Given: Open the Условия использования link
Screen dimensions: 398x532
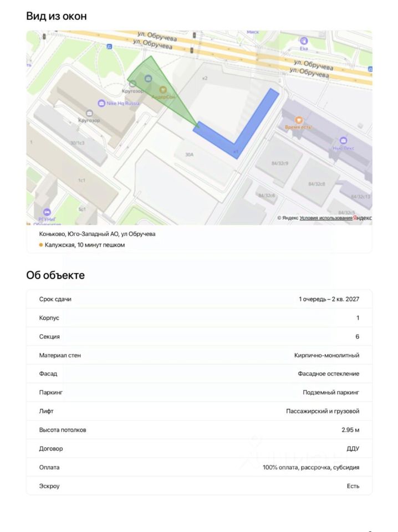Looking at the screenshot, I should [x=326, y=218].
